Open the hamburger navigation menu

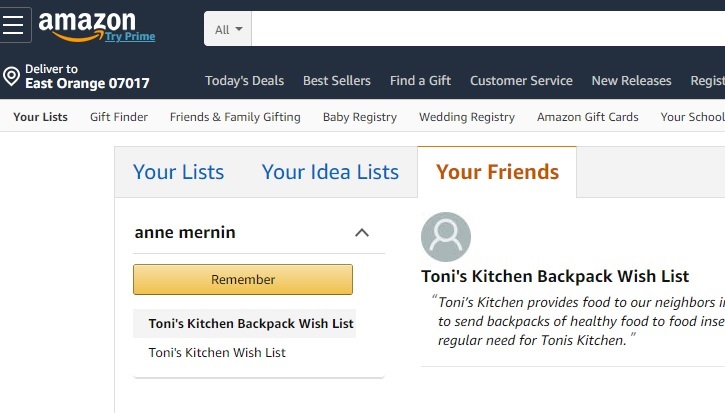click(14, 25)
